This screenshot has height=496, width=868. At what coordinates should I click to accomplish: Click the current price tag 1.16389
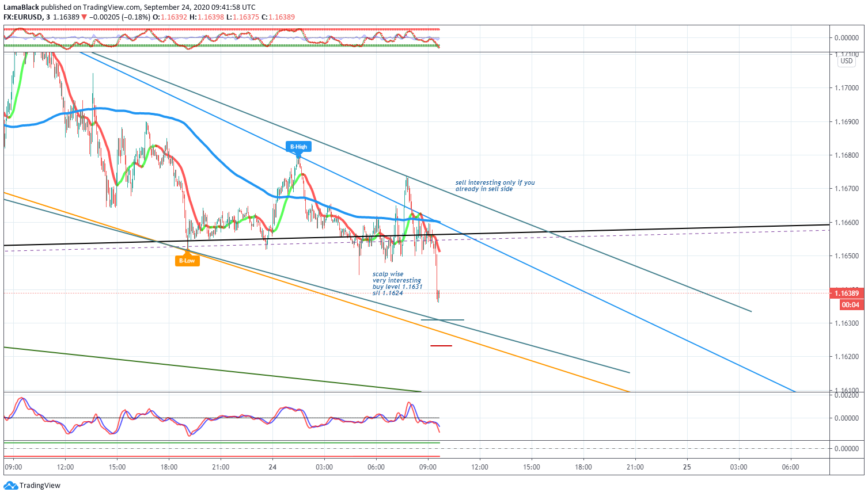pos(846,293)
